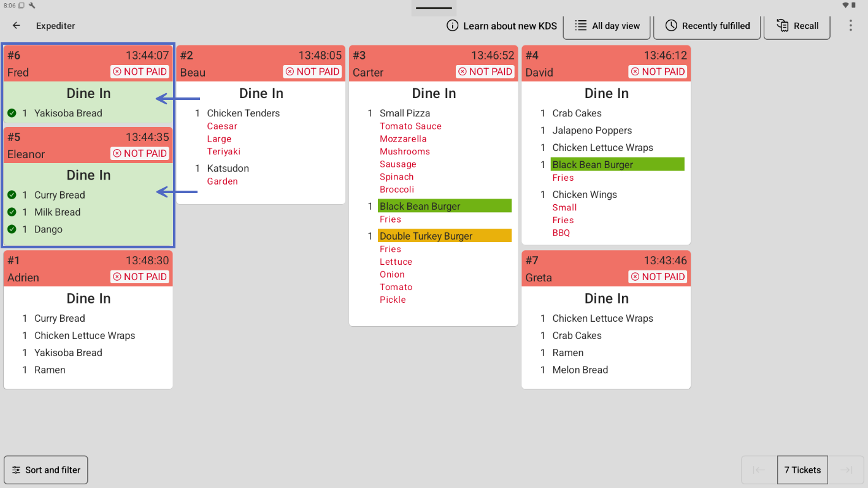Screen dimensions: 868x488
Task: Toggle the Dango checkmark on Eleanor's ticket
Action: (x=12, y=229)
